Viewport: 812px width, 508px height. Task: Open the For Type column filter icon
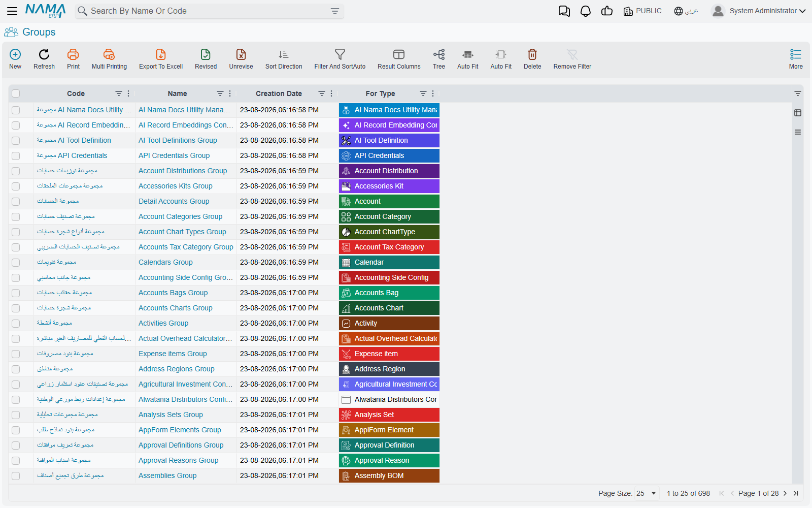tap(423, 93)
